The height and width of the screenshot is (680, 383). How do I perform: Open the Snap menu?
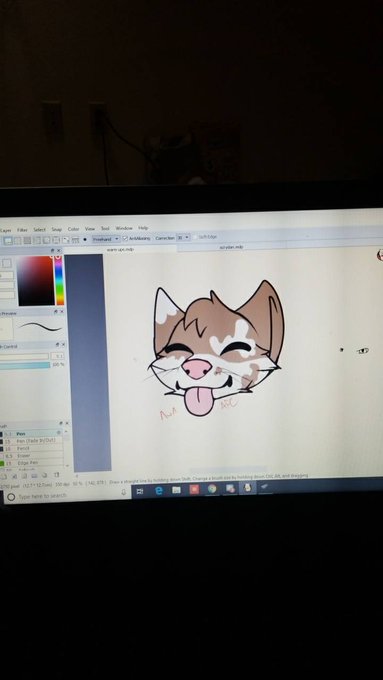tap(57, 229)
